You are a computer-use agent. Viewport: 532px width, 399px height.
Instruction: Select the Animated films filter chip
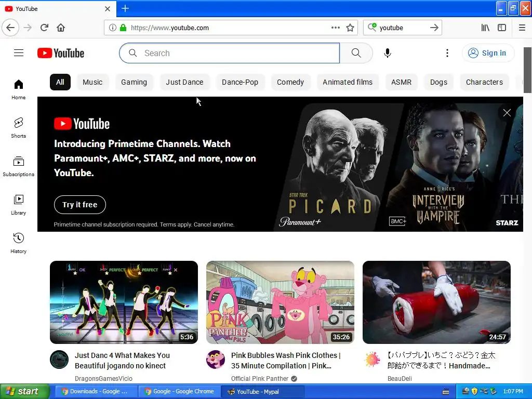[x=348, y=82]
